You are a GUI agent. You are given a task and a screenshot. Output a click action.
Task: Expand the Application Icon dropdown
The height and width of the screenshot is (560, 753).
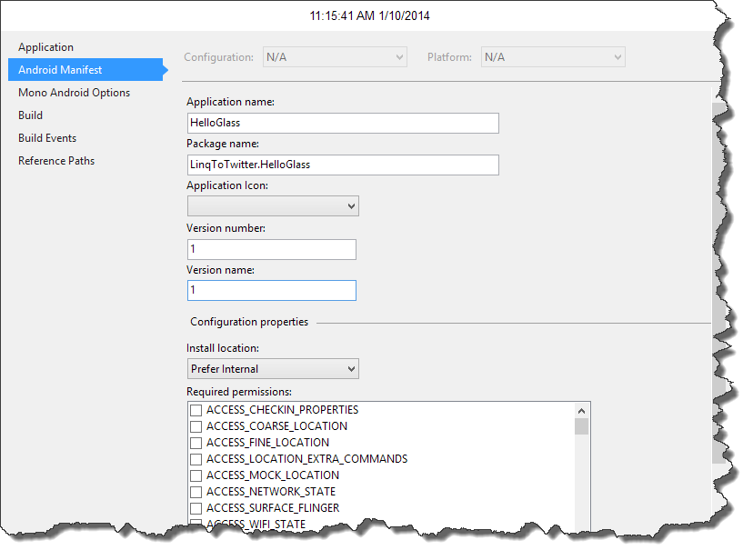(x=273, y=205)
